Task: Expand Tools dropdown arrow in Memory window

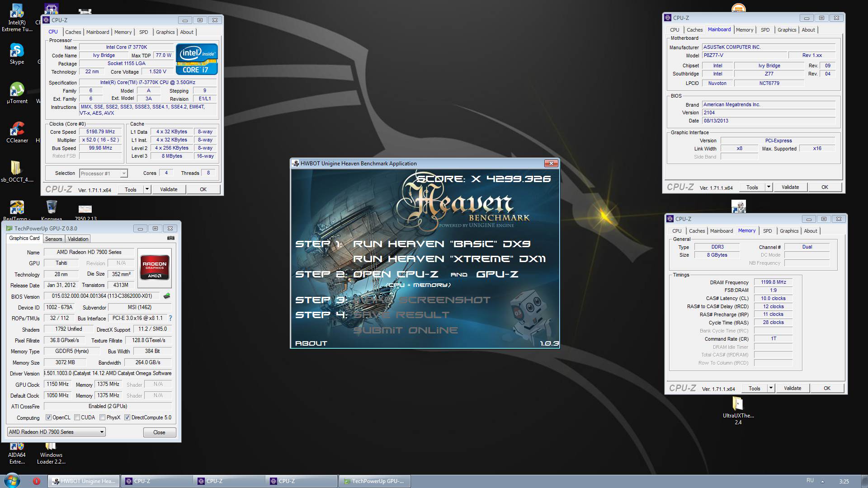Action: tap(771, 388)
